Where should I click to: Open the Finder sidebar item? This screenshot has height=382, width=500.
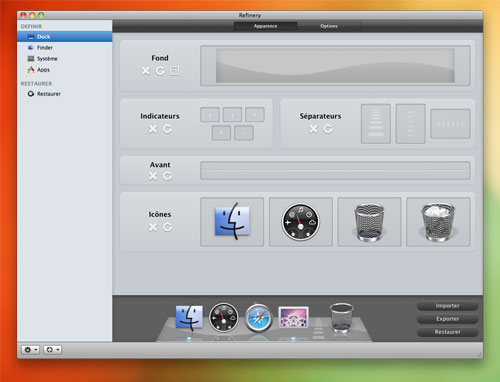click(65, 48)
